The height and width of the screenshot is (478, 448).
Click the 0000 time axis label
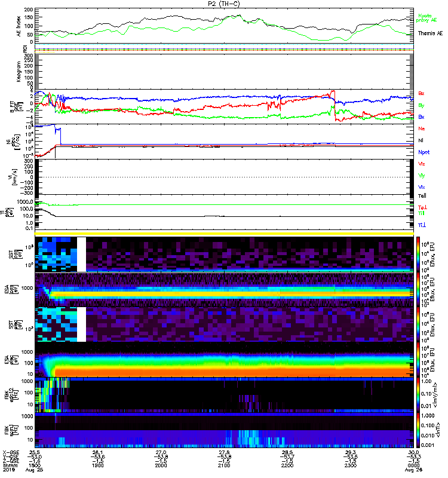pos(413,465)
